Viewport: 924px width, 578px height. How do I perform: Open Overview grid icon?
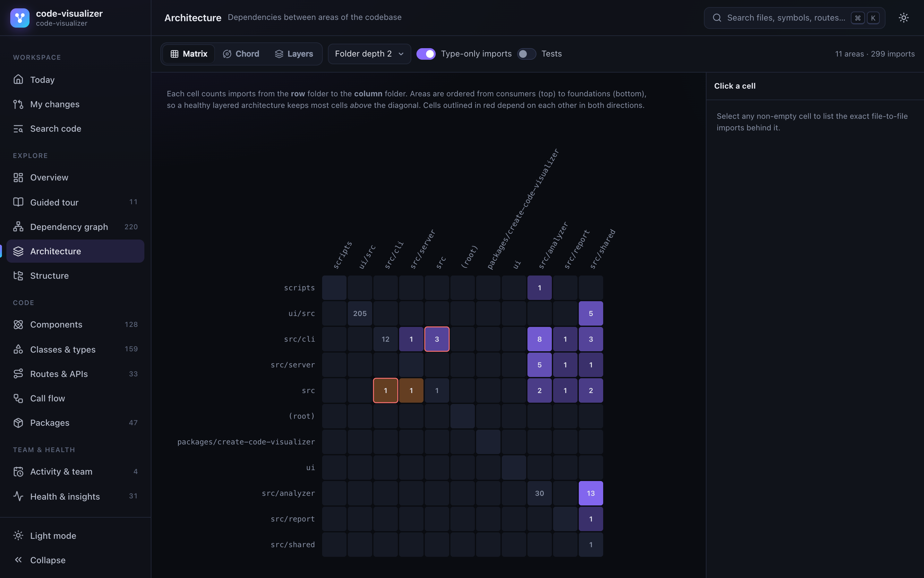pos(18,177)
